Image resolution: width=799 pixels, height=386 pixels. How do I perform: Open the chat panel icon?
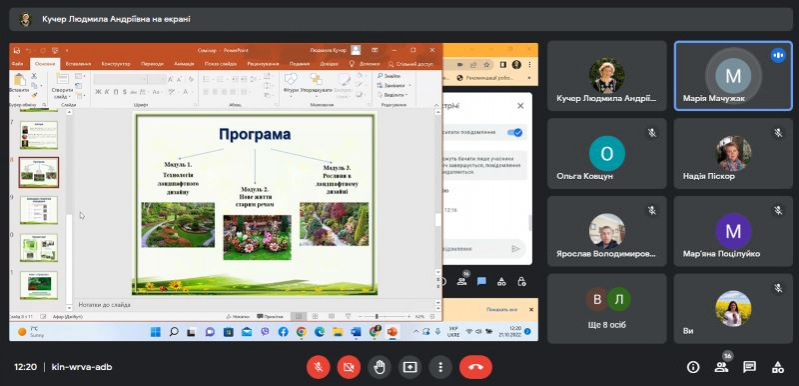click(749, 367)
